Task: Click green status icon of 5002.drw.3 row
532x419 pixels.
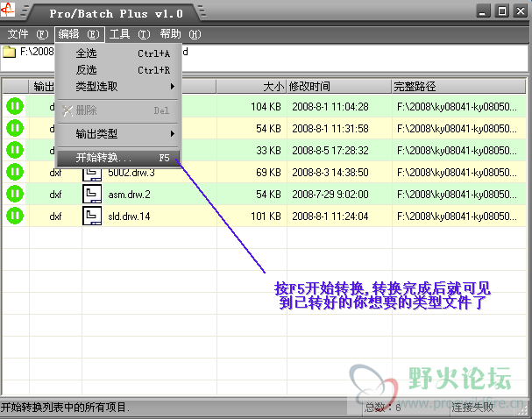Action: pos(15,172)
